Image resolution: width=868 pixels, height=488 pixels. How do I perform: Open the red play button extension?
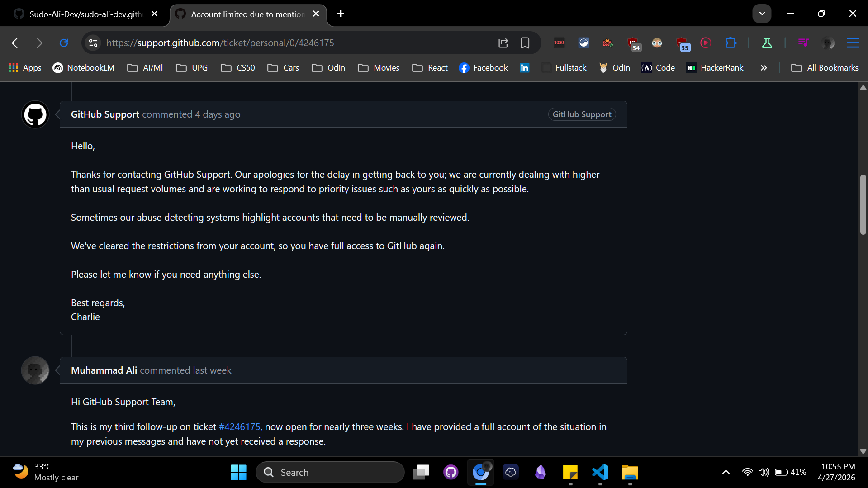tap(706, 43)
